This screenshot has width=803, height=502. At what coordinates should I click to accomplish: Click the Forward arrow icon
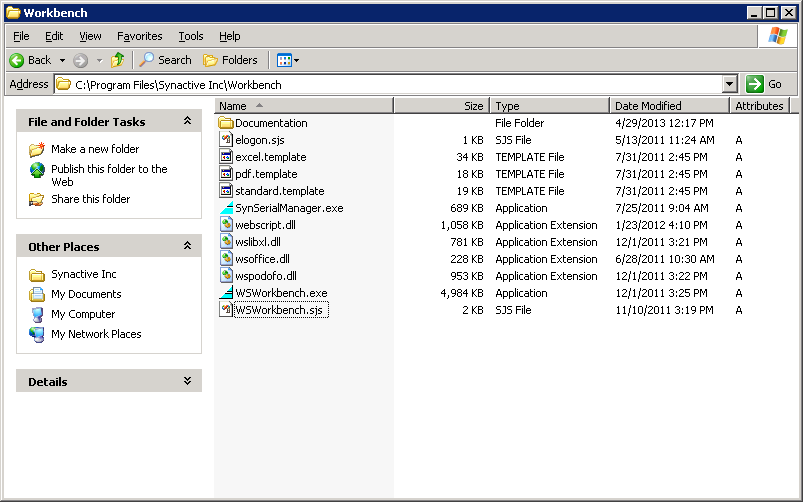80,60
